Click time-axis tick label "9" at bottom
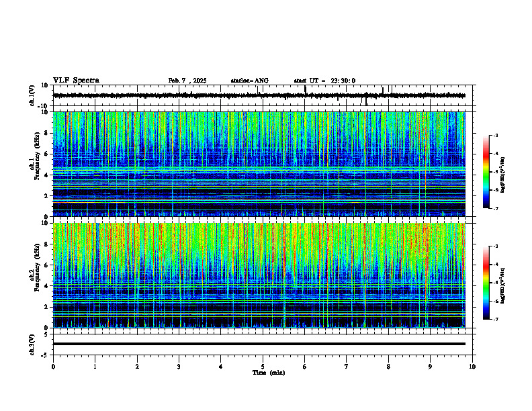The height and width of the screenshot is (411, 532). tap(430, 367)
